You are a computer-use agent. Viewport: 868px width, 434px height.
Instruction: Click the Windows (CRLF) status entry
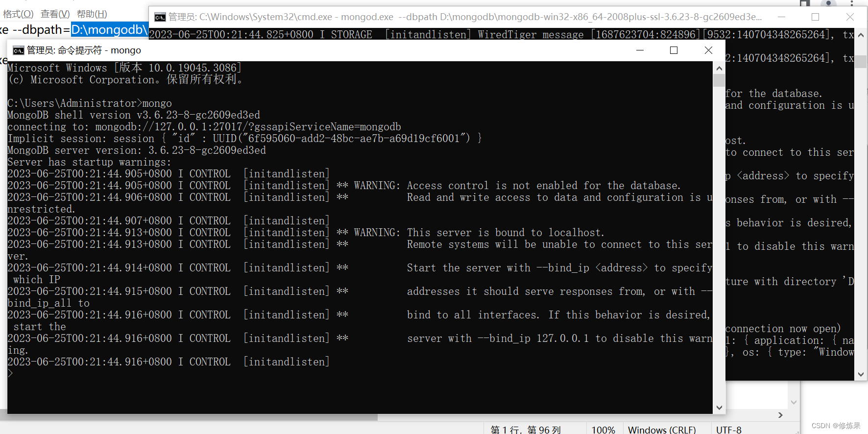pyautogui.click(x=662, y=430)
